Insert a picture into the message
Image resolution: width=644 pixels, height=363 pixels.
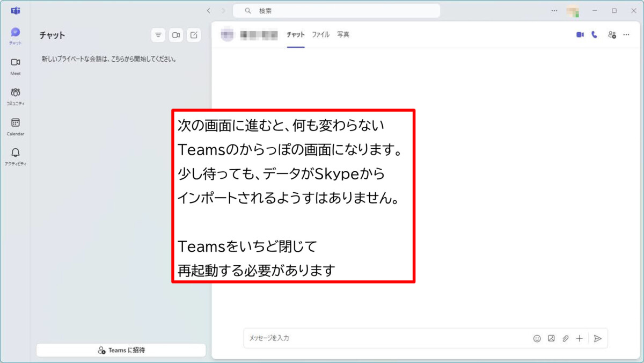551,338
